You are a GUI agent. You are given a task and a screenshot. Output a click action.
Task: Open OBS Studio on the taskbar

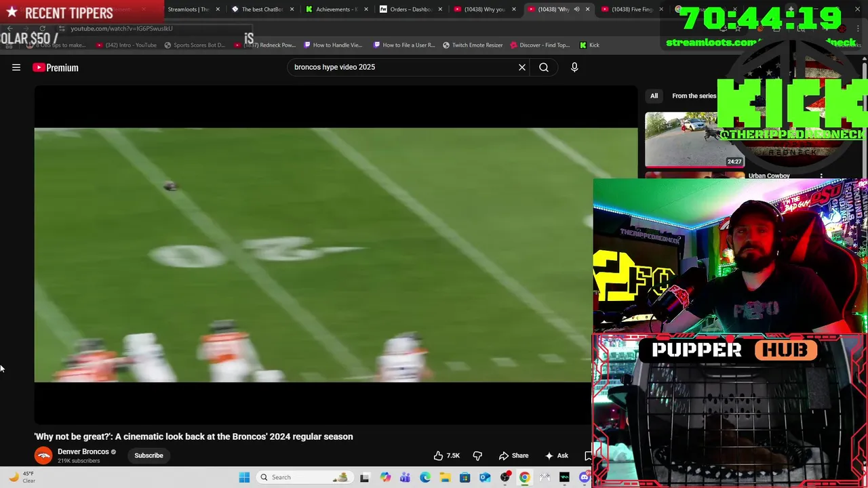505,477
